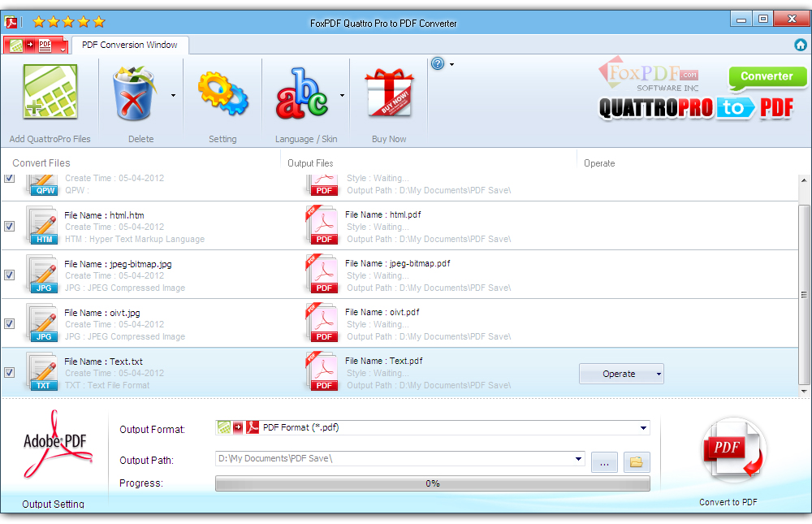The image size is (812, 524).
Task: Open the Output Format combo box
Action: pos(433,427)
